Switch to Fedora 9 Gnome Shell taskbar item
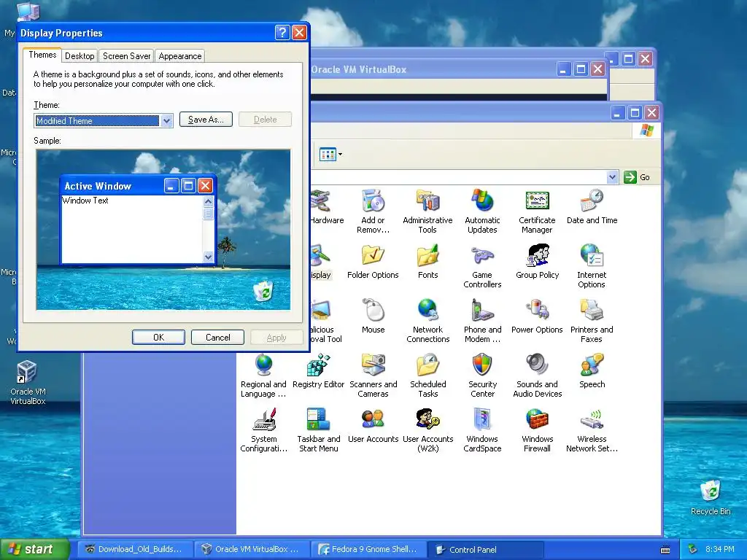The image size is (747, 560). [x=368, y=549]
